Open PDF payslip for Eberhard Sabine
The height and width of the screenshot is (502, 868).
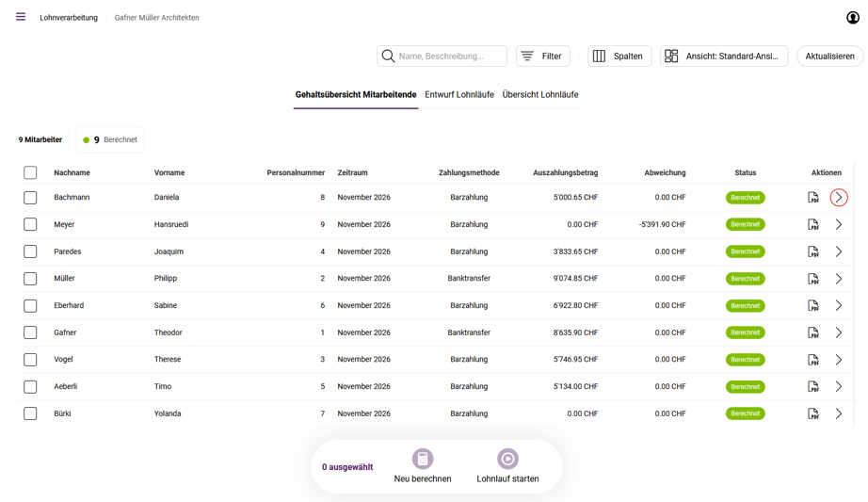pyautogui.click(x=812, y=305)
